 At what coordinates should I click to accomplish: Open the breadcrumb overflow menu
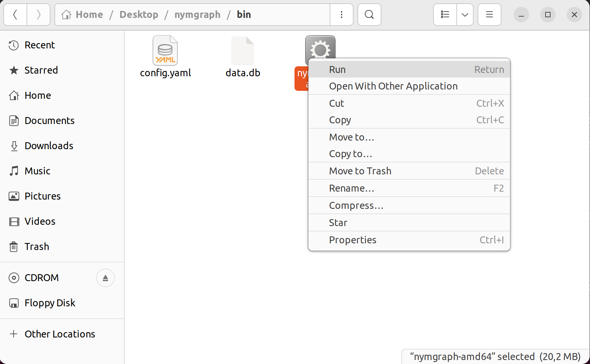(x=341, y=15)
